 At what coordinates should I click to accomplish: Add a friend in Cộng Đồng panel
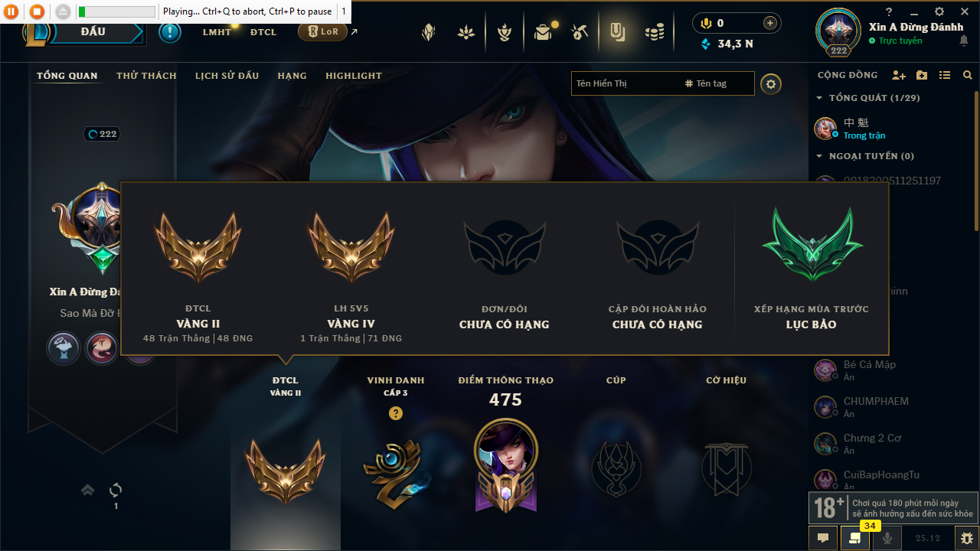tap(899, 75)
